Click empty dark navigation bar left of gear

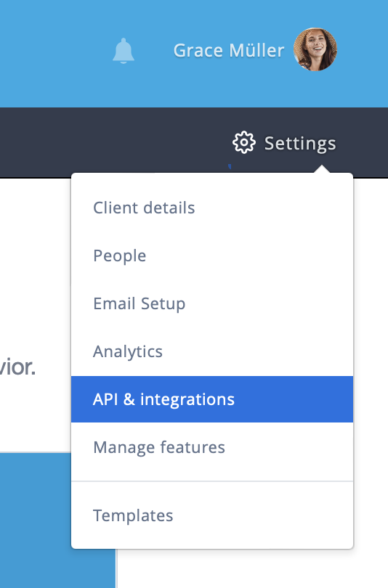pos(113,142)
